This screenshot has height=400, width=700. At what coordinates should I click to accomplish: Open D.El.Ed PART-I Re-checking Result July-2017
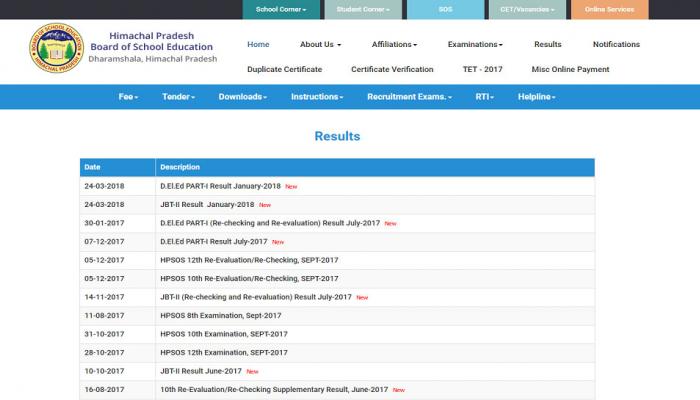270,223
